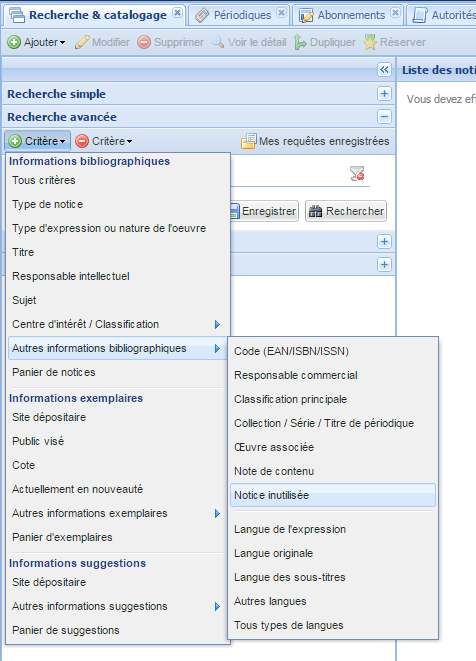Expand Autres informations exemplaires submenu
The height and width of the screenshot is (661, 476).
(217, 513)
